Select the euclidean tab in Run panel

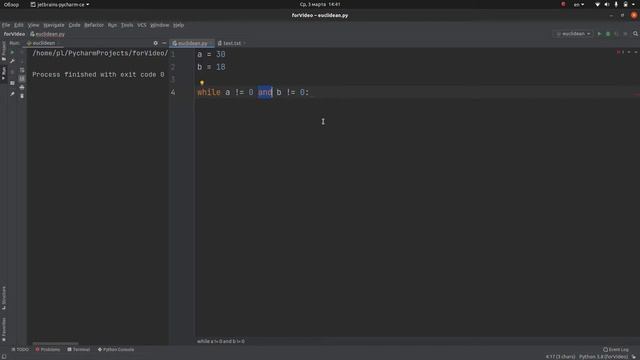click(x=42, y=43)
